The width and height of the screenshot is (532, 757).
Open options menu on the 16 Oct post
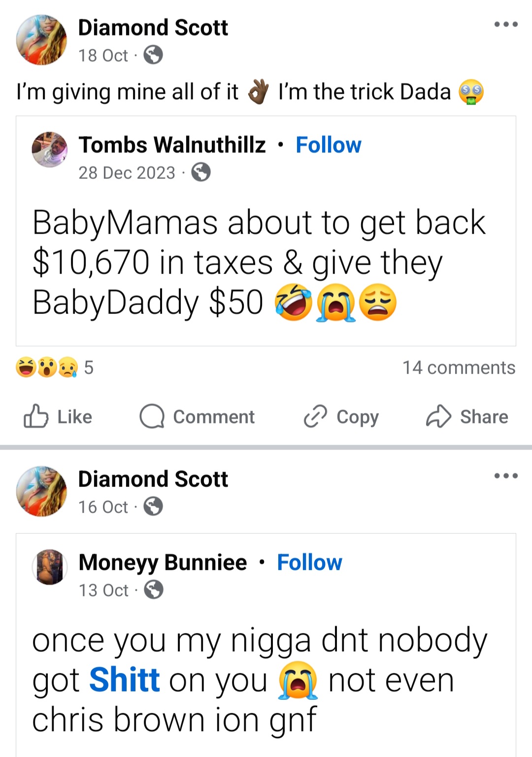pyautogui.click(x=506, y=476)
